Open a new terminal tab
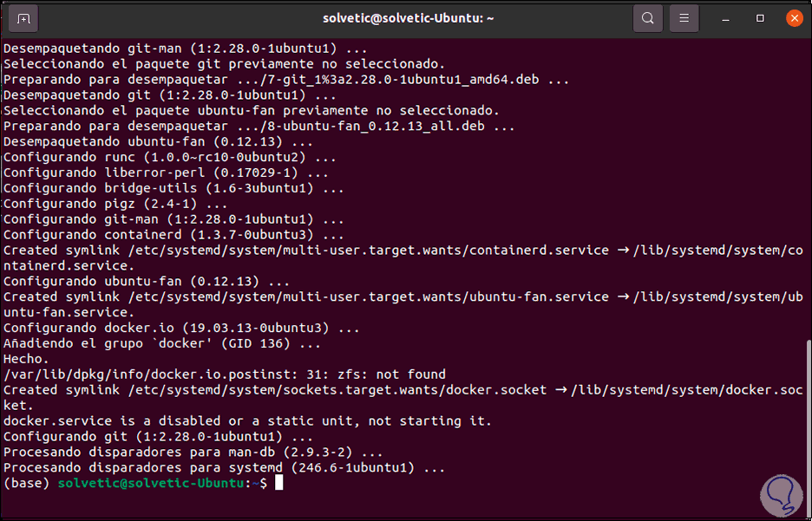The height and width of the screenshot is (521, 812). pos(23,17)
